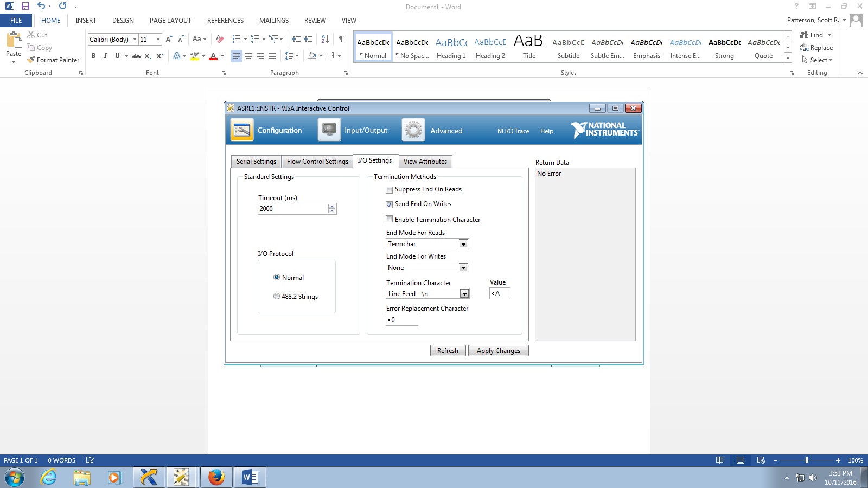Open End Mode For Writes dropdown
The image size is (868, 488).
(463, 268)
